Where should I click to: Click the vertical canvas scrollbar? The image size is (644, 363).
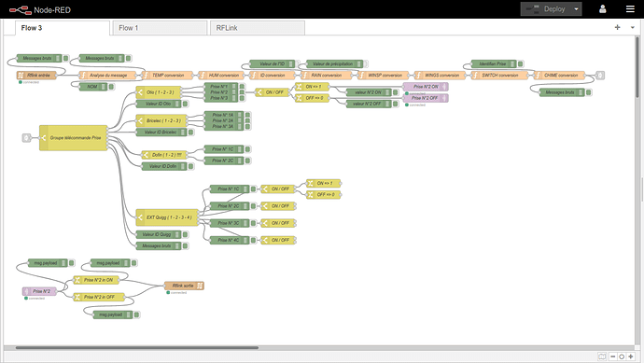[x=637, y=68]
